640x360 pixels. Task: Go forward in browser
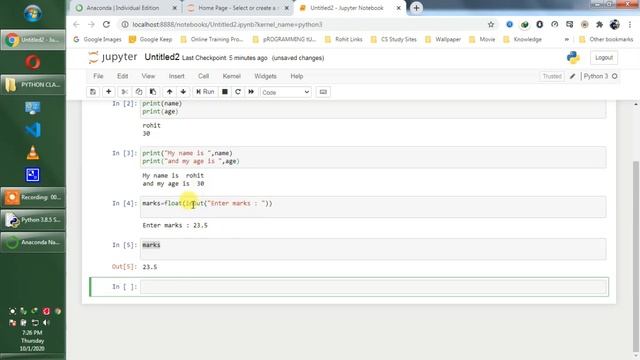(91, 24)
